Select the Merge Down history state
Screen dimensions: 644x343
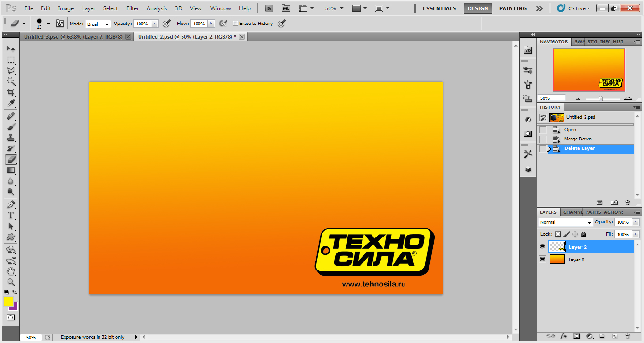(x=586, y=139)
